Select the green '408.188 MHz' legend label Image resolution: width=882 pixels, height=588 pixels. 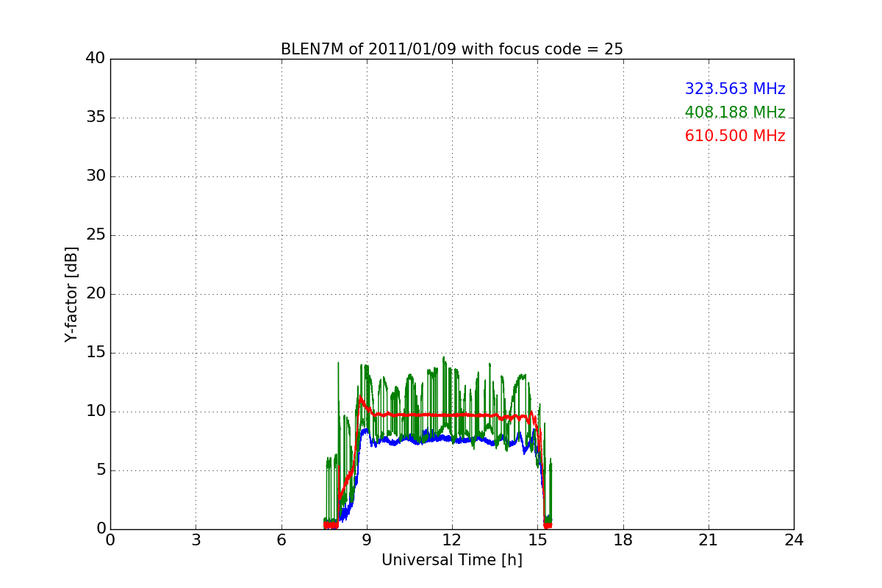click(735, 112)
